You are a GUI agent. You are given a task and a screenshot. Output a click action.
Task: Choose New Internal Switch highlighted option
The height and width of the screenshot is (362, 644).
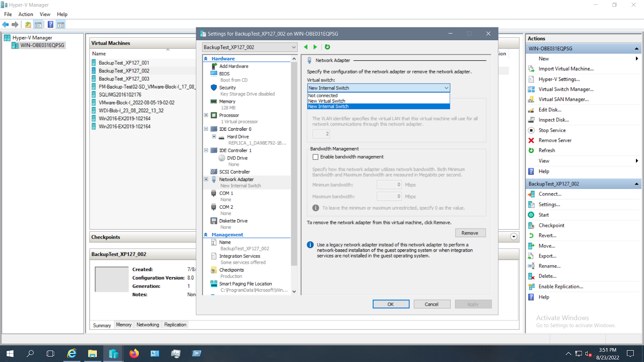(x=379, y=107)
